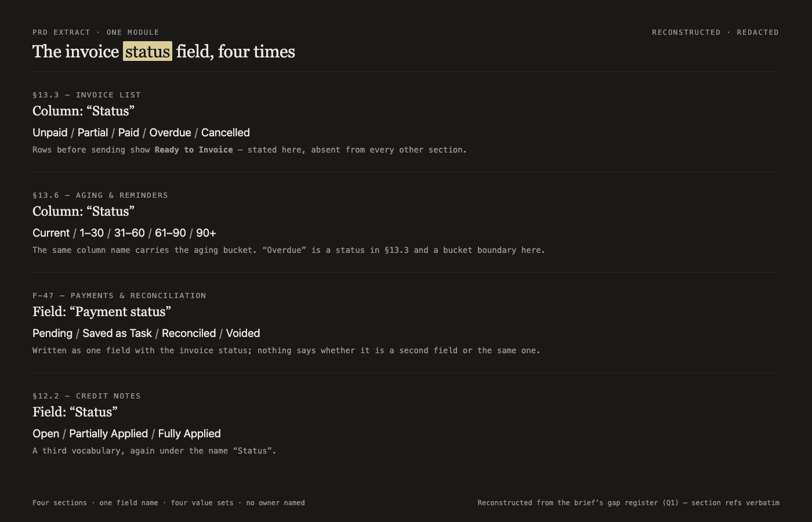This screenshot has width=812, height=522.
Task: Select the "Partially Applied" credit note value
Action: [x=108, y=434]
